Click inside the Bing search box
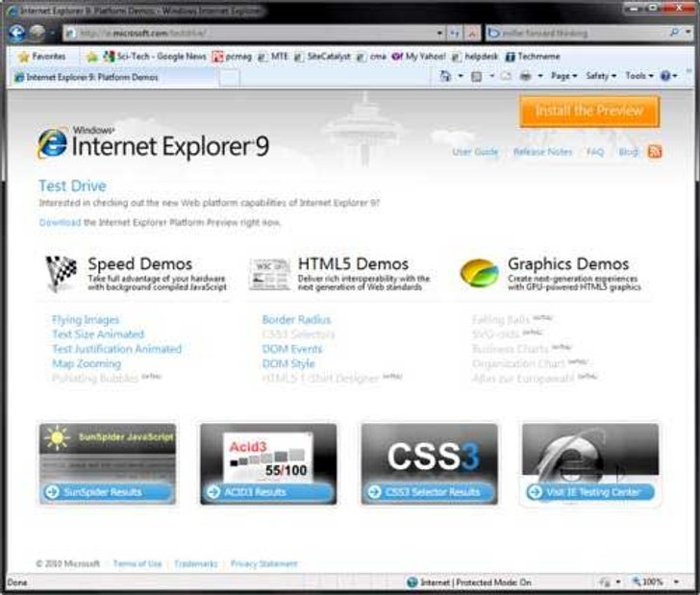 pyautogui.click(x=576, y=33)
